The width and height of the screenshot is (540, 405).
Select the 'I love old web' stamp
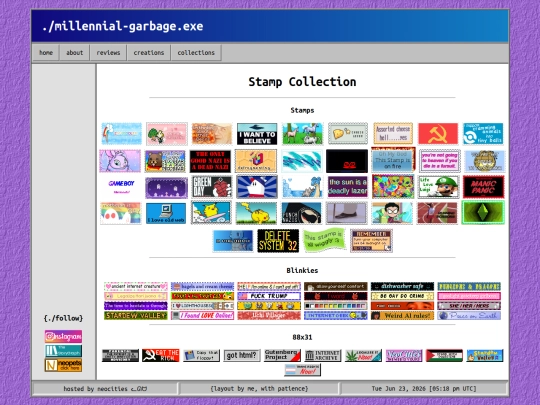coord(166,213)
